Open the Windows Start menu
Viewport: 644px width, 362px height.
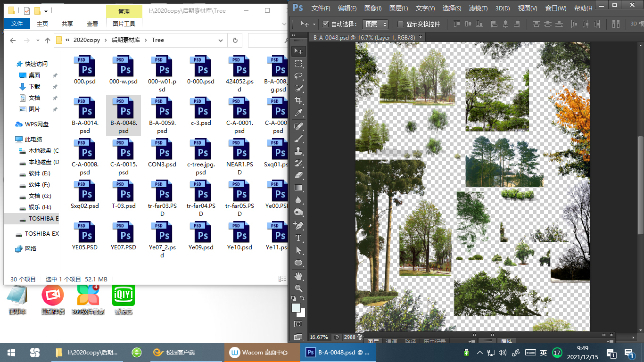click(11, 352)
